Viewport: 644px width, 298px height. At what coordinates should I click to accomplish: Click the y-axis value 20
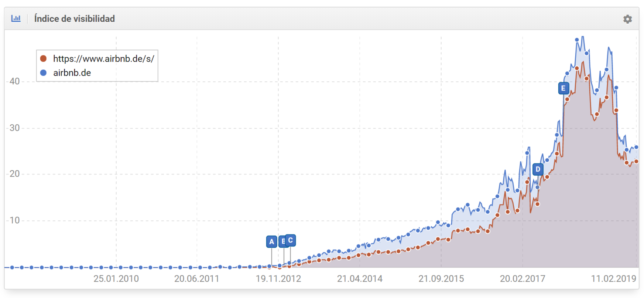tap(14, 174)
